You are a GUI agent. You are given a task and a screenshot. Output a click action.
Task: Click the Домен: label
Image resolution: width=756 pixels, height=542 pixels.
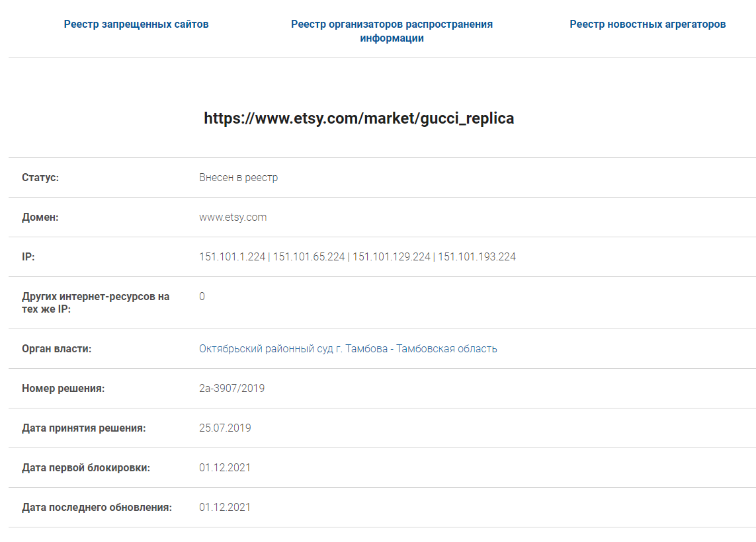[40, 217]
